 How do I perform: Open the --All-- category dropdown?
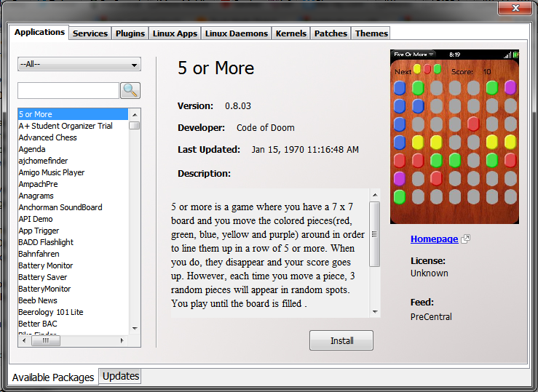[x=79, y=64]
